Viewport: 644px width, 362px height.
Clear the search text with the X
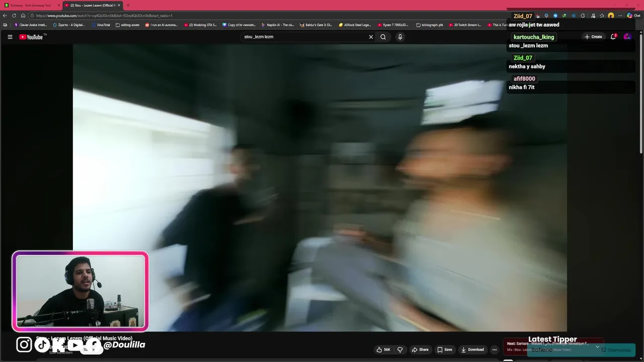(371, 37)
